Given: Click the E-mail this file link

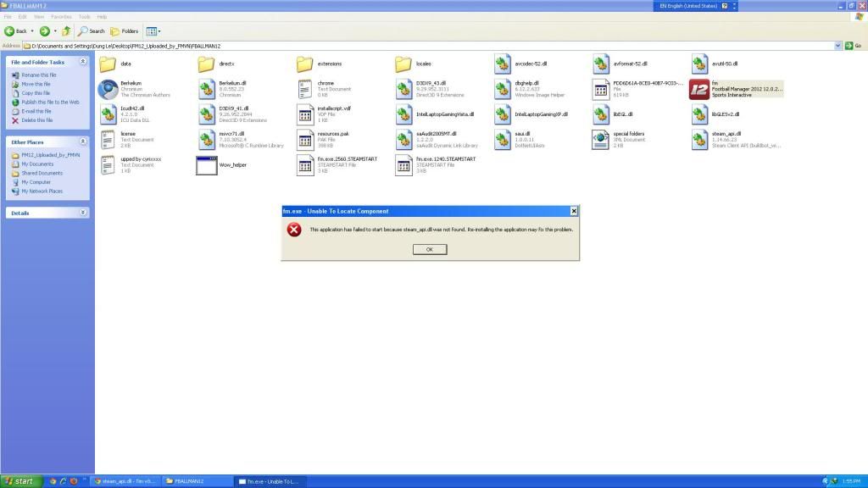Looking at the screenshot, I should [36, 111].
